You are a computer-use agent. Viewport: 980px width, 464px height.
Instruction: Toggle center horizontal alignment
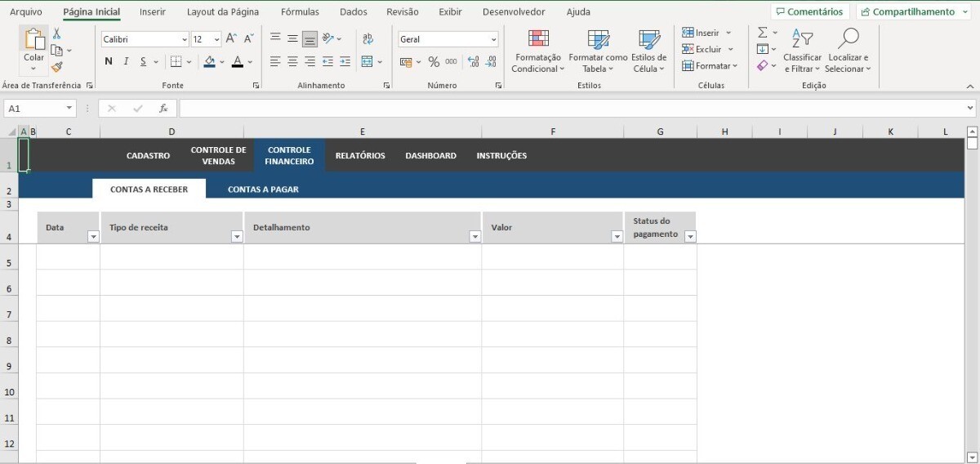pos(292,62)
